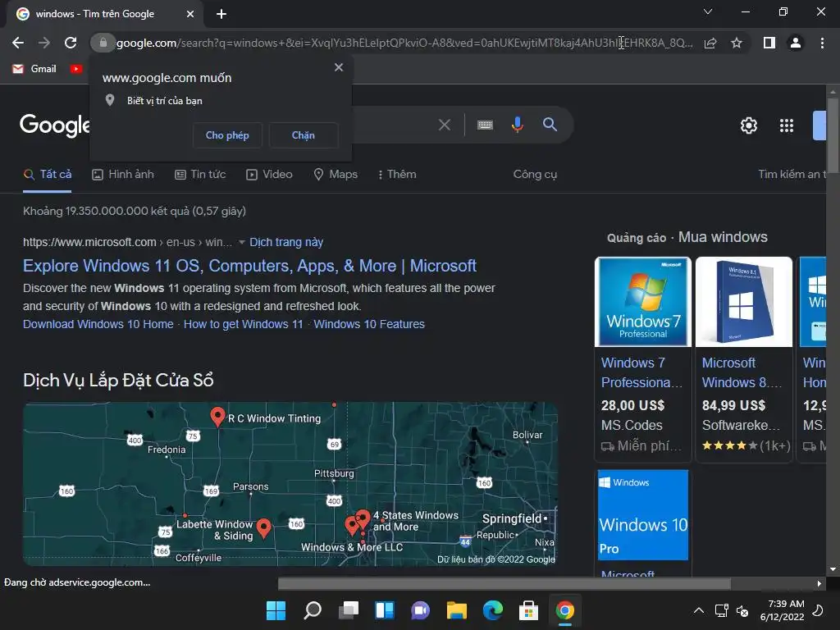Clear the search box text
Image resolution: width=840 pixels, height=630 pixels.
click(x=444, y=125)
